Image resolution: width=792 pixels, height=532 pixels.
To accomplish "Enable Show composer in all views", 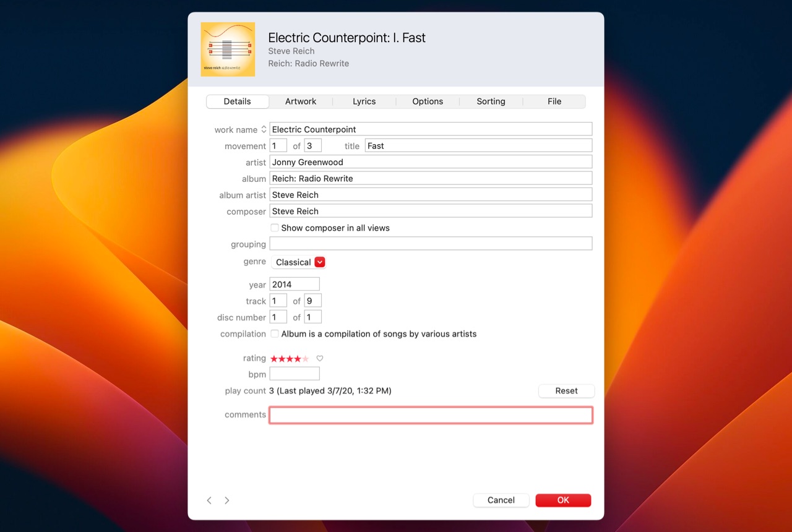I will pos(275,228).
